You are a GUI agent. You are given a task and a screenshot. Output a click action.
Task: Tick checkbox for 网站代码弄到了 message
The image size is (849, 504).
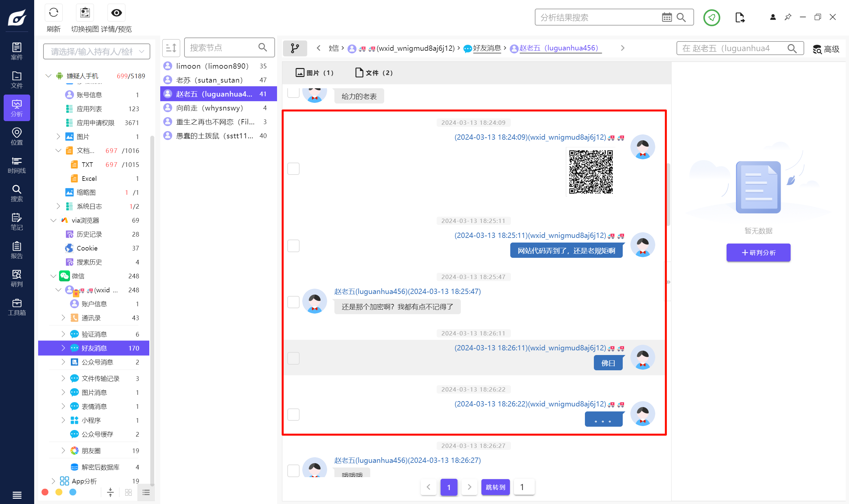(293, 246)
